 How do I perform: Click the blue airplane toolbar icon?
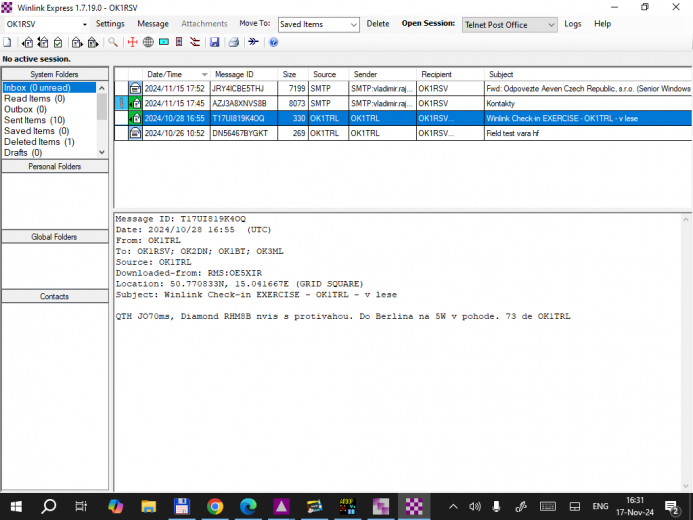tap(253, 42)
